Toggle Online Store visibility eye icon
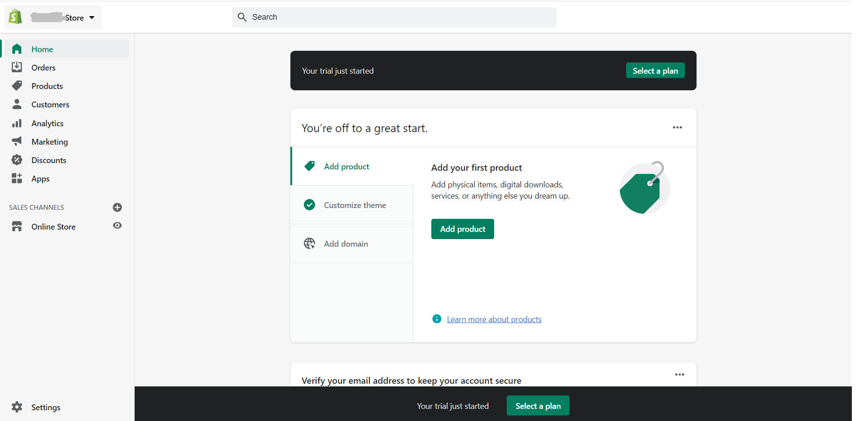This screenshot has width=868, height=421. [117, 226]
